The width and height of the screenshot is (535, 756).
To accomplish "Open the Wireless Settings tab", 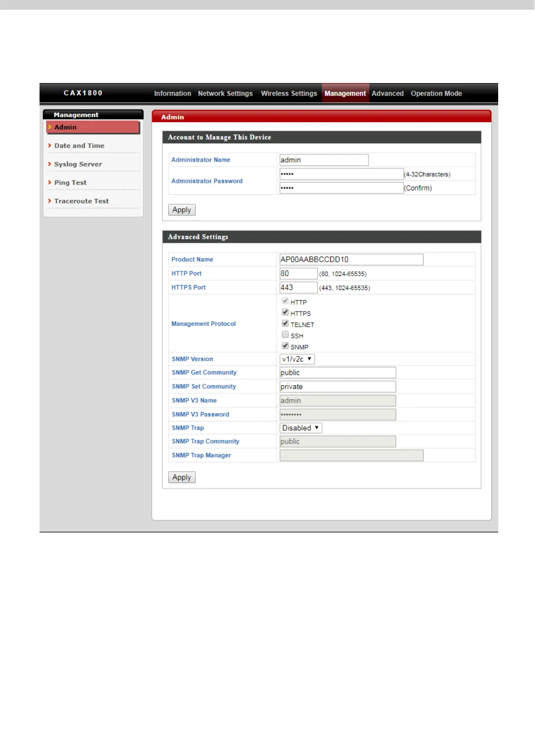I will tap(289, 93).
